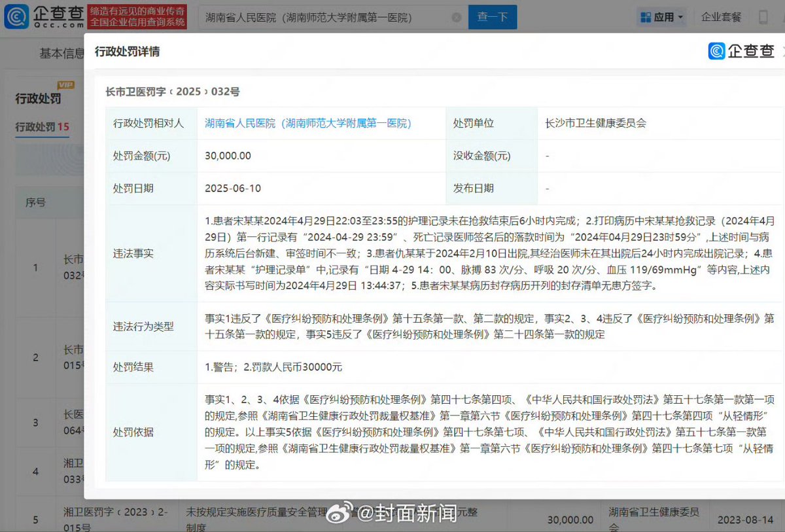Switch to the 基本信息 tab behind the dialog
Viewport: 785px width, 532px height.
point(61,54)
